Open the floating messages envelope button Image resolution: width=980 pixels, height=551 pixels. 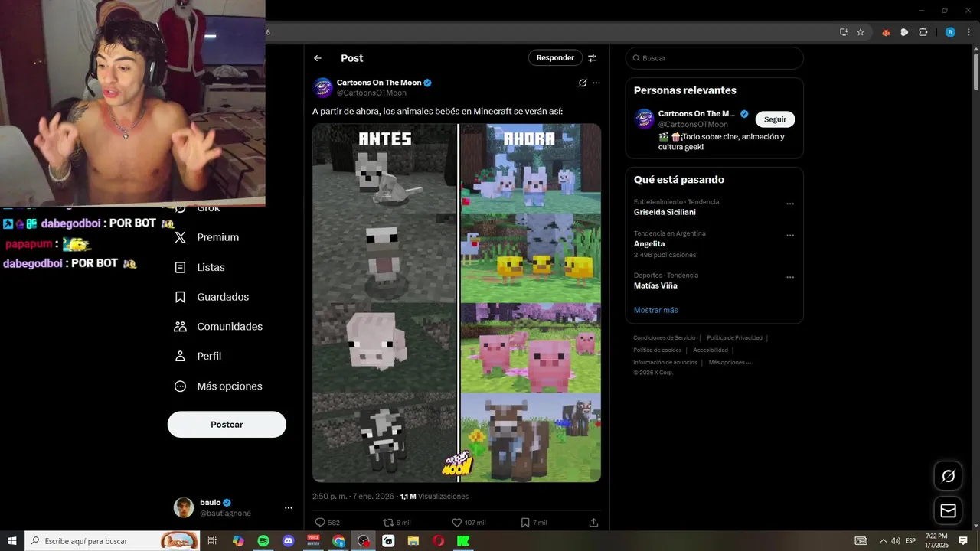pos(948,510)
